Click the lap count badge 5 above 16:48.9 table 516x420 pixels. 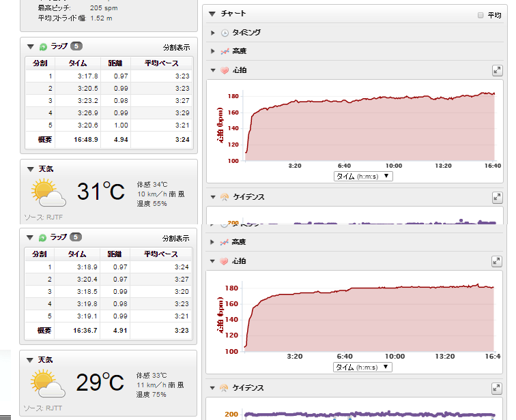pos(76,46)
